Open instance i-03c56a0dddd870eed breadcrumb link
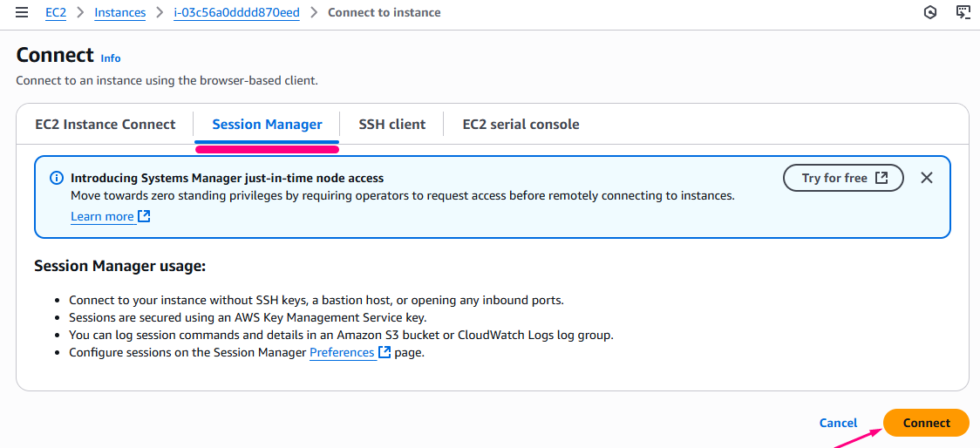Image resolution: width=980 pixels, height=448 pixels. [237, 13]
